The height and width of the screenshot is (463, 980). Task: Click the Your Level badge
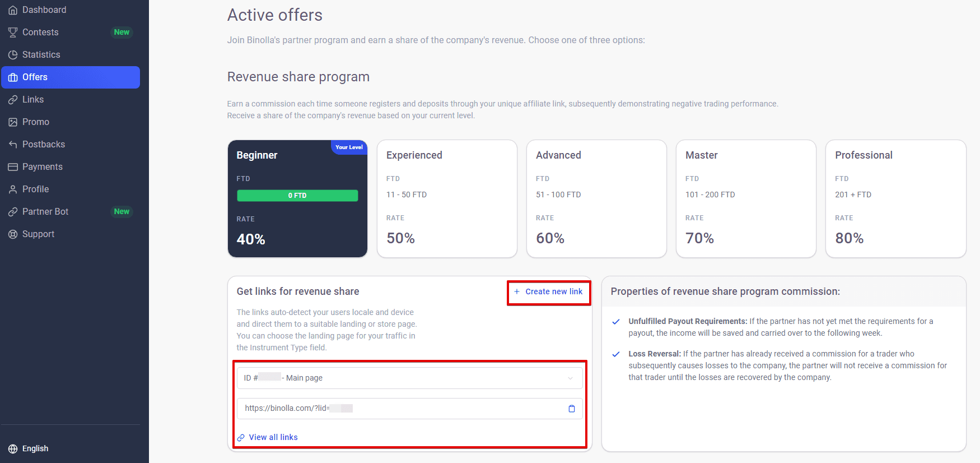click(349, 147)
